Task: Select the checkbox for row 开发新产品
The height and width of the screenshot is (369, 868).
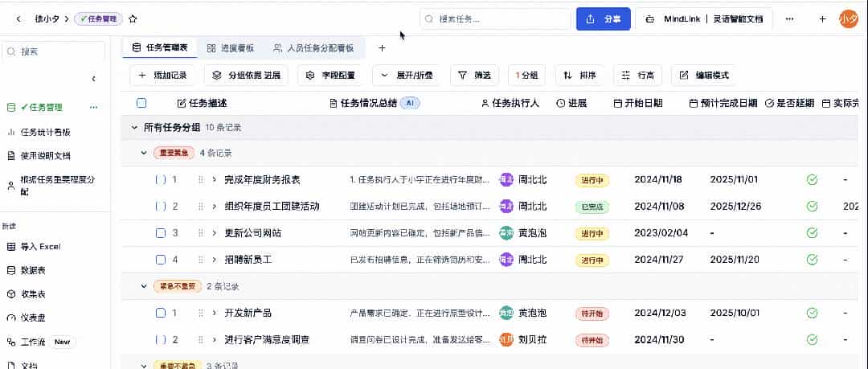Action: (x=161, y=313)
